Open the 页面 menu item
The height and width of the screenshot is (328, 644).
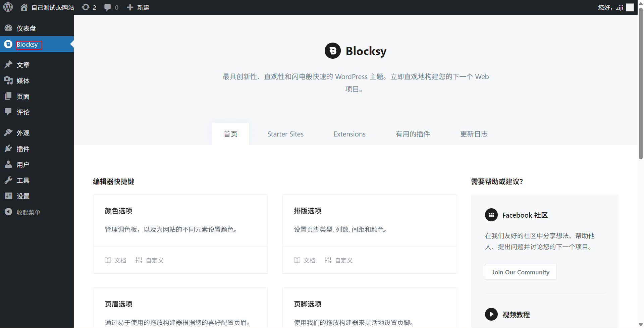[x=37, y=97]
